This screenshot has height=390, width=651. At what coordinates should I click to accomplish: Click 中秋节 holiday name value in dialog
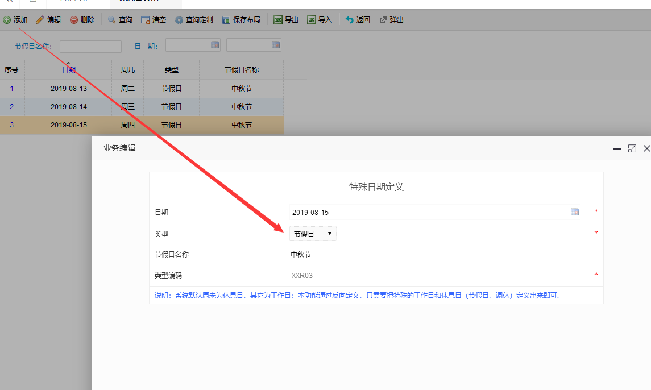(300, 255)
